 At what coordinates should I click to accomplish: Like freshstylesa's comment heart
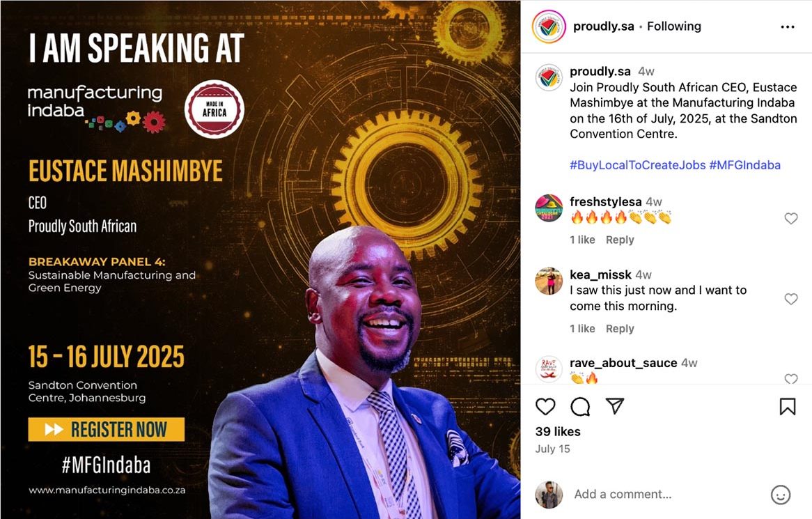tap(791, 219)
